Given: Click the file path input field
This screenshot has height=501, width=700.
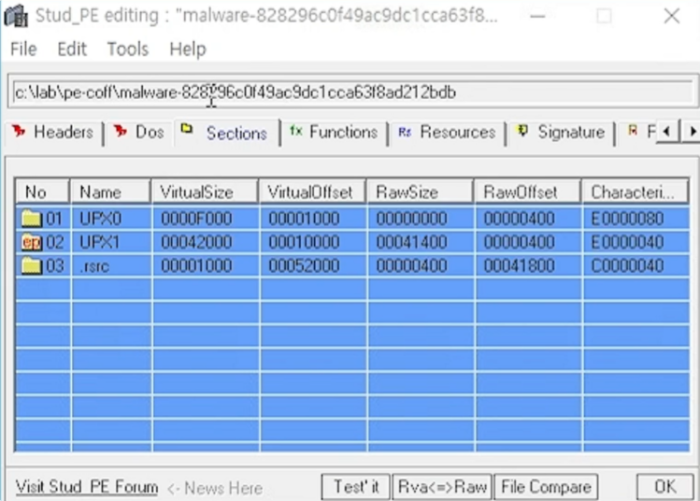Looking at the screenshot, I should point(353,92).
